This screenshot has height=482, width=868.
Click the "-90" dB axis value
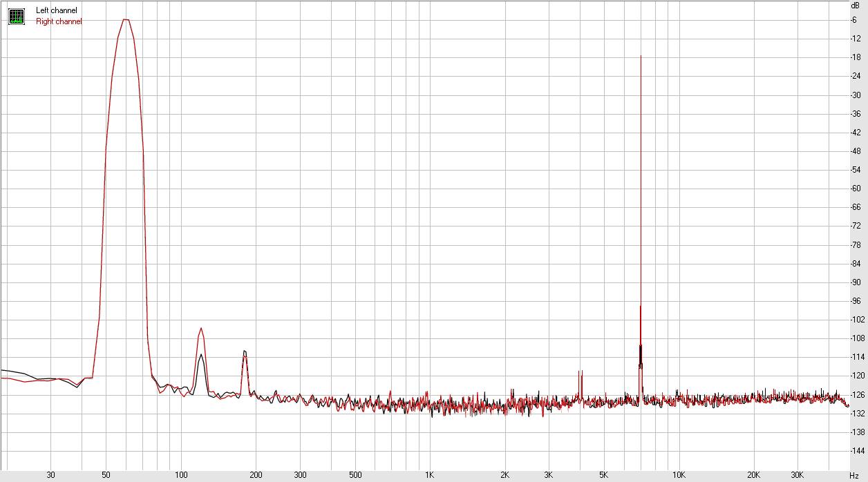[x=856, y=282]
